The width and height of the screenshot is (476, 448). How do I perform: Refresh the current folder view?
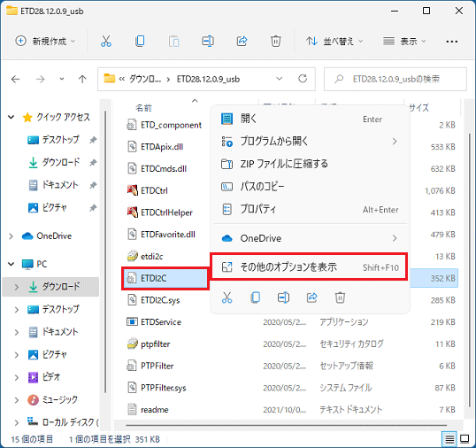[303, 79]
